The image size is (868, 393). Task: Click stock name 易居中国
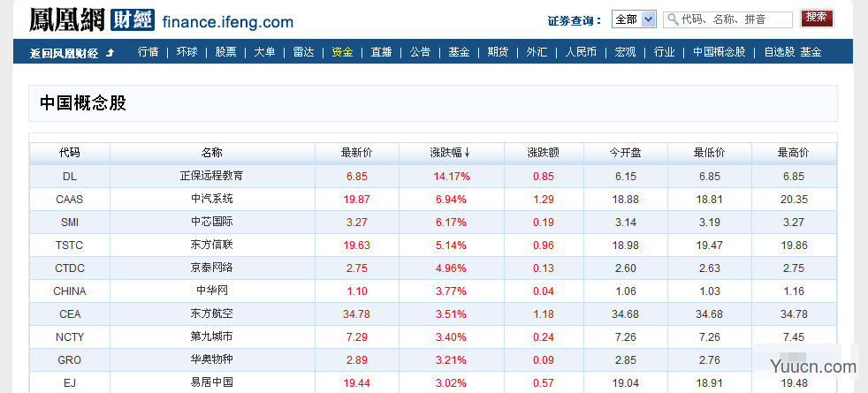(212, 382)
